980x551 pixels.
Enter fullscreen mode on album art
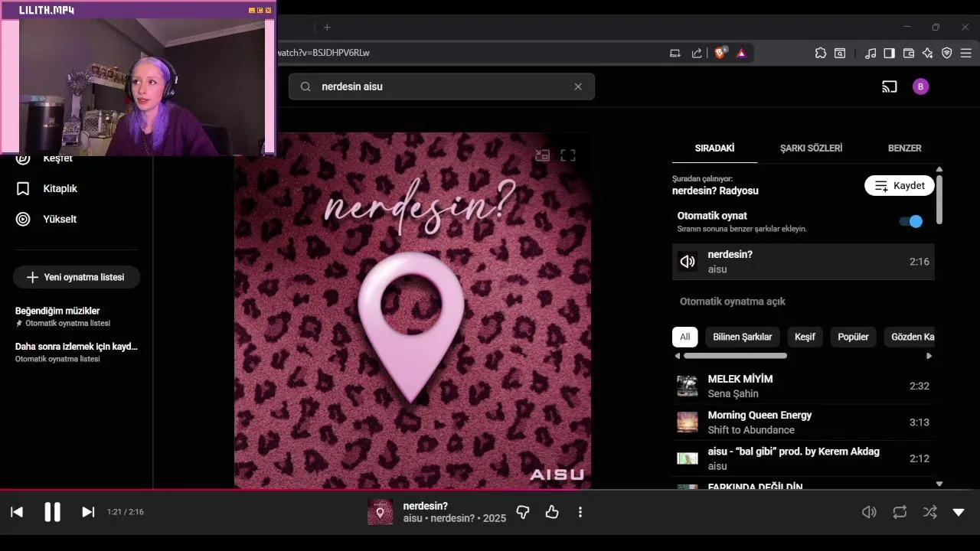point(568,155)
